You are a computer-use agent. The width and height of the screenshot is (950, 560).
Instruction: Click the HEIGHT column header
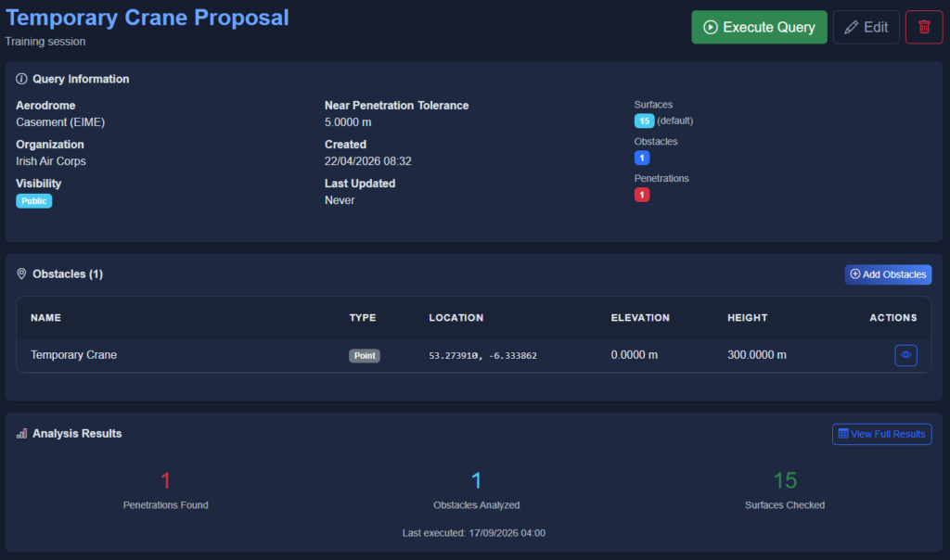coord(747,318)
